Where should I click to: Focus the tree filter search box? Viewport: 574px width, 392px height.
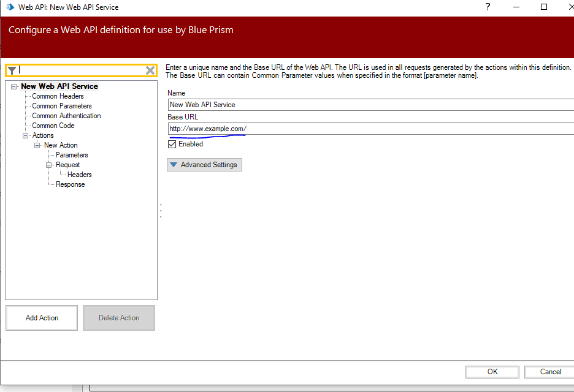point(82,70)
